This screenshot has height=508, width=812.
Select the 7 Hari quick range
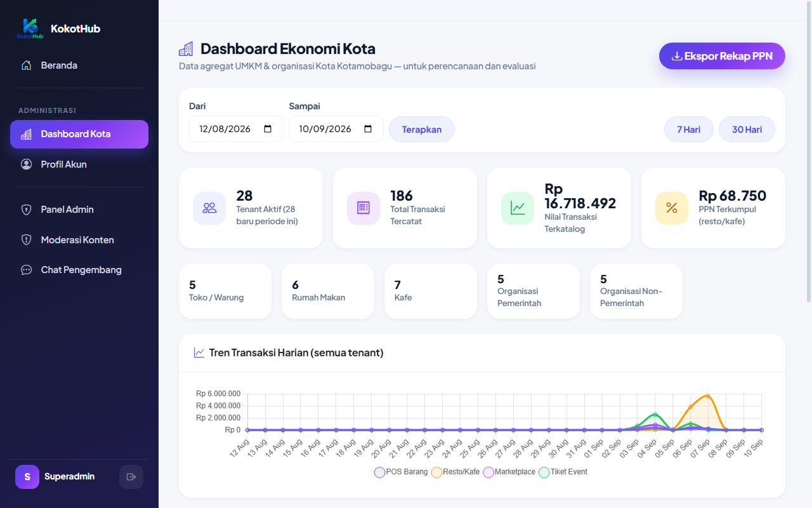(689, 130)
